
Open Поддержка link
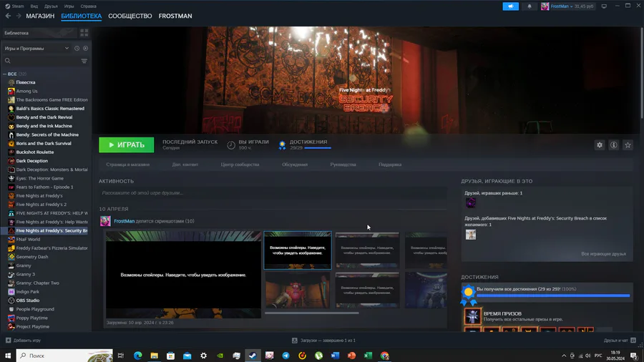point(390,165)
